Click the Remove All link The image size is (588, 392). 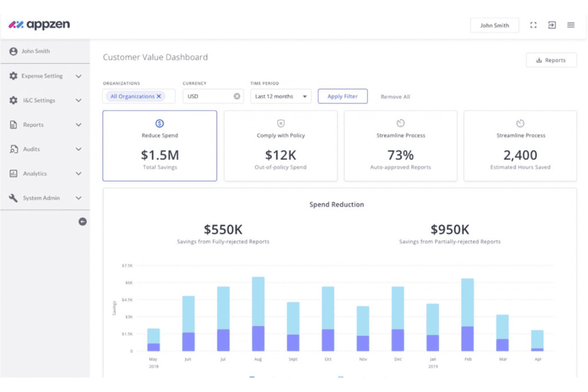(x=395, y=97)
